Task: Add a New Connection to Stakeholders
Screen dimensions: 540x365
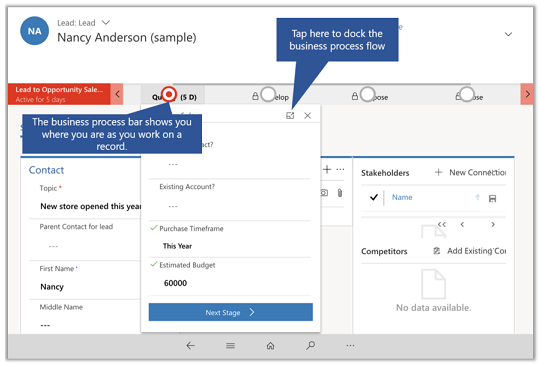Action: [x=470, y=172]
